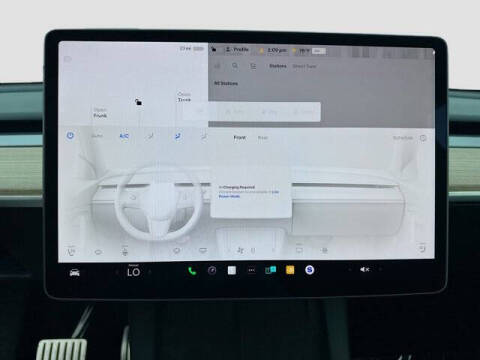Toggle the blue face-level vent airflow icon
The width and height of the screenshot is (480, 360).
pos(178,136)
